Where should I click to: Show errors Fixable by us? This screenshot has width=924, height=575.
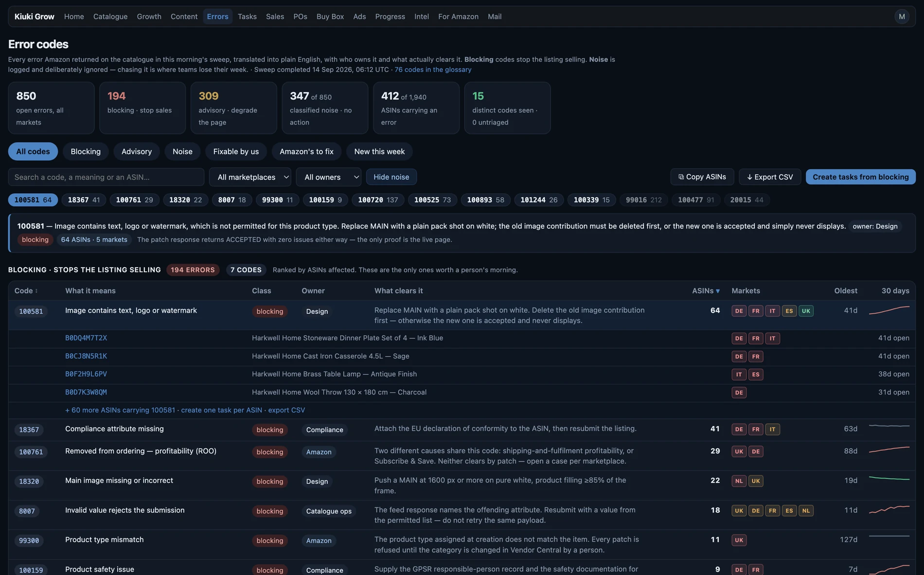236,151
